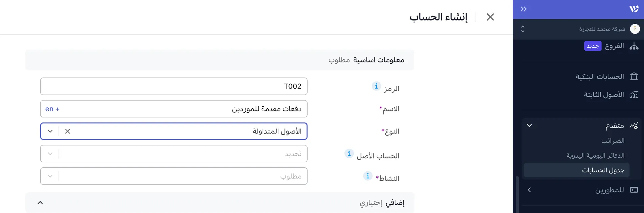Click the جديد badge next to الفروع
Image resolution: width=644 pixels, height=213 pixels.
coord(592,46)
